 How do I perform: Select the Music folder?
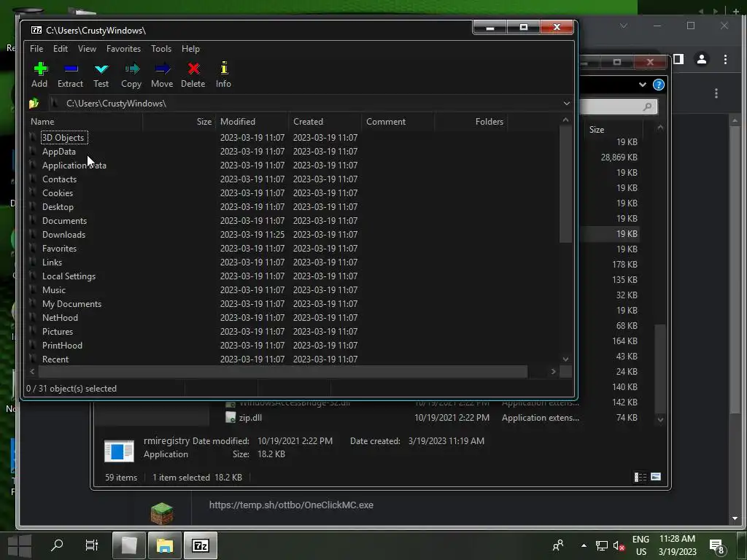[54, 290]
